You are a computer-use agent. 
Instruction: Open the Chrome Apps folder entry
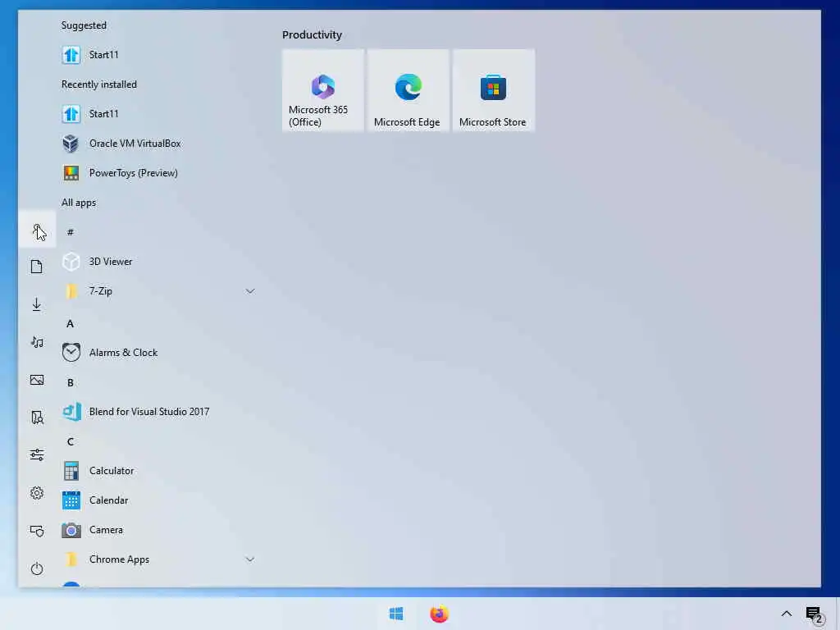pos(159,559)
